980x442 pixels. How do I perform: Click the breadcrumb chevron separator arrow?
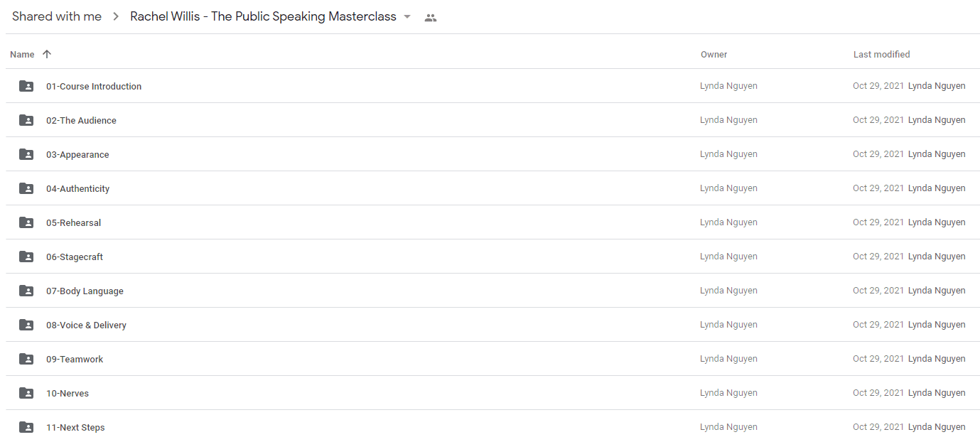click(116, 16)
